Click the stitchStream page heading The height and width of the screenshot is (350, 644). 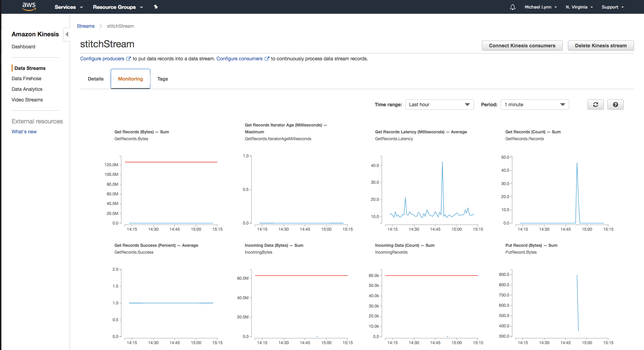pos(107,44)
